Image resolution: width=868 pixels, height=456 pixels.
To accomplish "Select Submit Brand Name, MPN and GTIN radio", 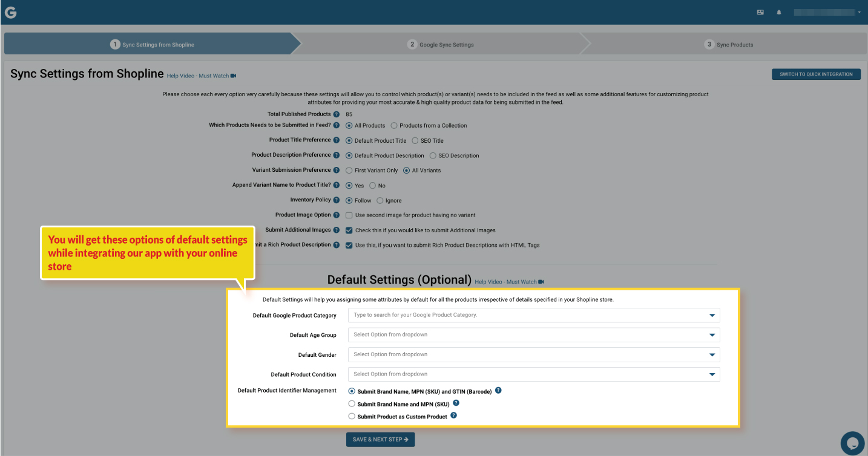I will click(352, 391).
